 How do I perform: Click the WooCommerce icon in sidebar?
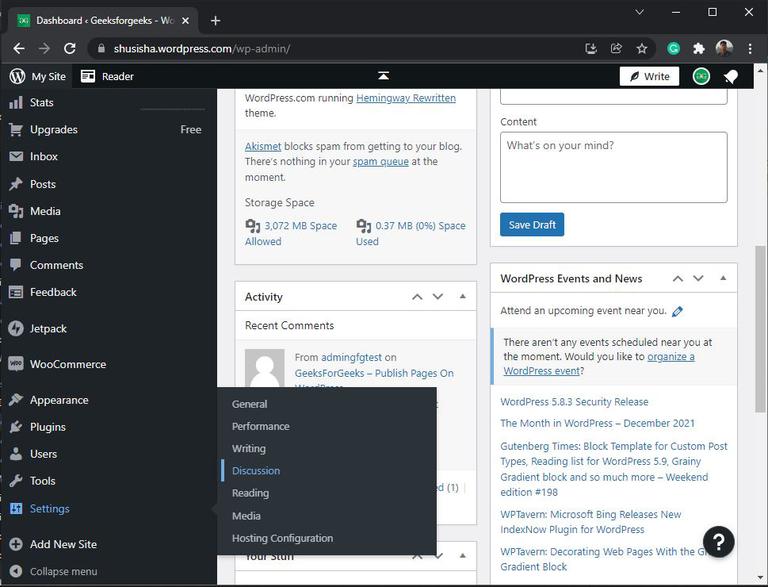click(x=16, y=364)
